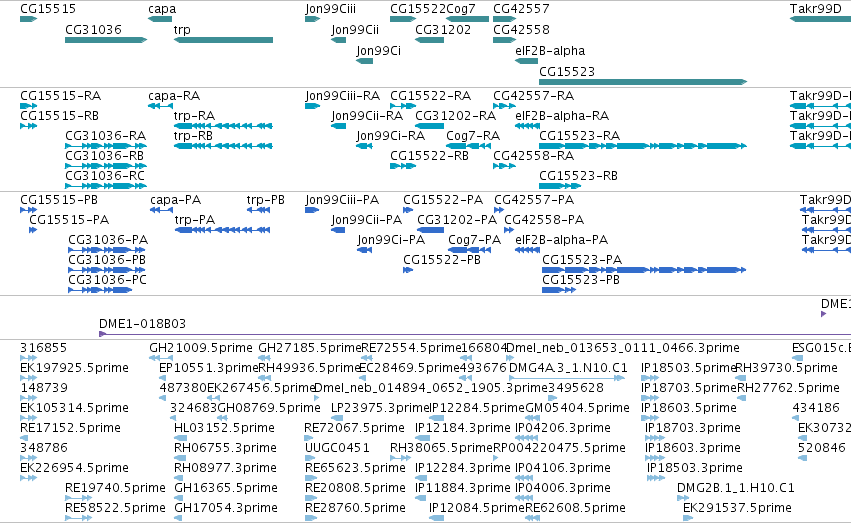Select the CG15515 gene glyph
851x523 pixels.
(28, 19)
